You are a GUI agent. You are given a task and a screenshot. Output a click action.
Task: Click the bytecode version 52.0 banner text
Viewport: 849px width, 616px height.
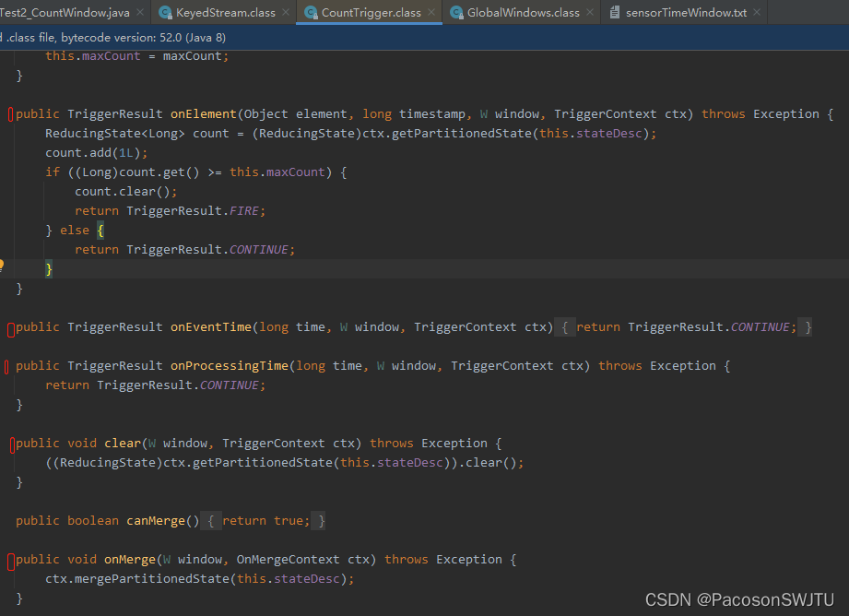[x=143, y=38]
